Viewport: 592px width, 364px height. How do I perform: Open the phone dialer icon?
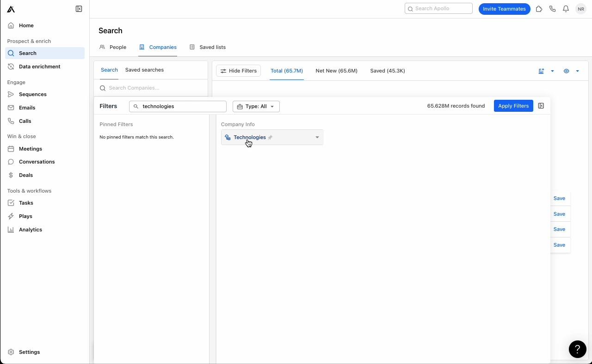coord(552,9)
